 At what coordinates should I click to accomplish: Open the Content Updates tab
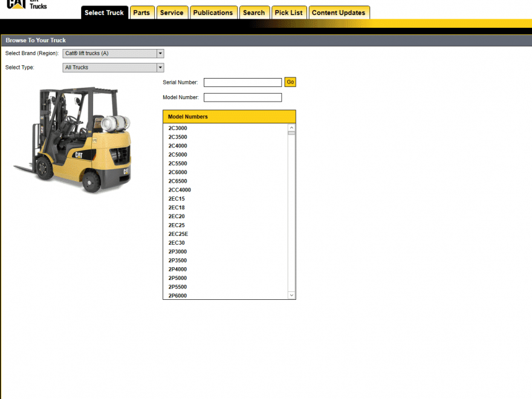pos(339,13)
